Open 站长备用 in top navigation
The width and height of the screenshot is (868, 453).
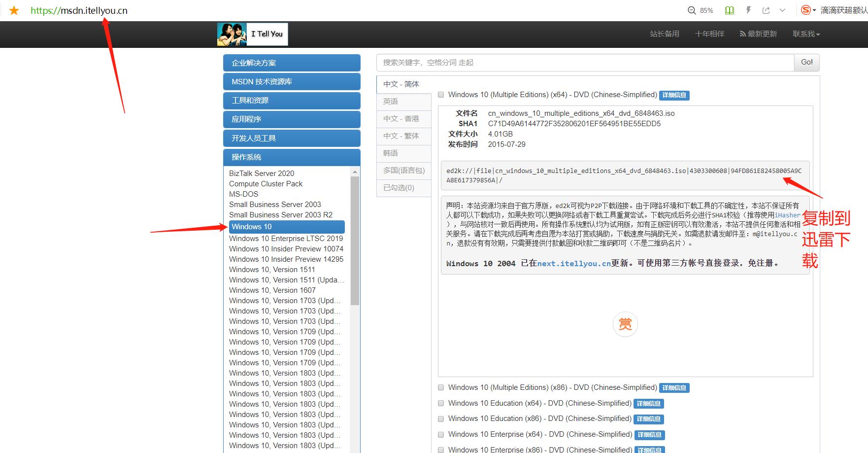coord(665,34)
